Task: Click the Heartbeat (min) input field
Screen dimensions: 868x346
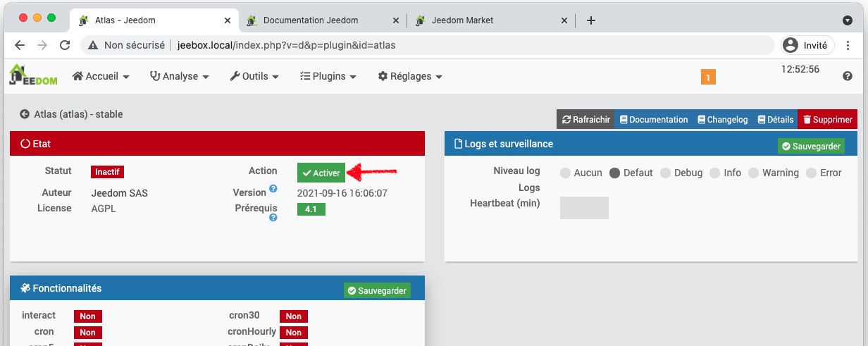Action: [x=584, y=208]
